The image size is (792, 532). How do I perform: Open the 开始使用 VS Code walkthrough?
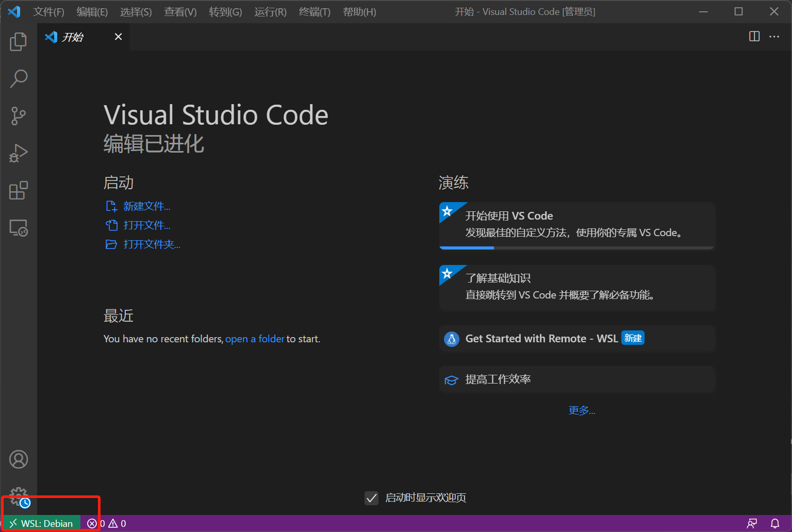tap(577, 225)
